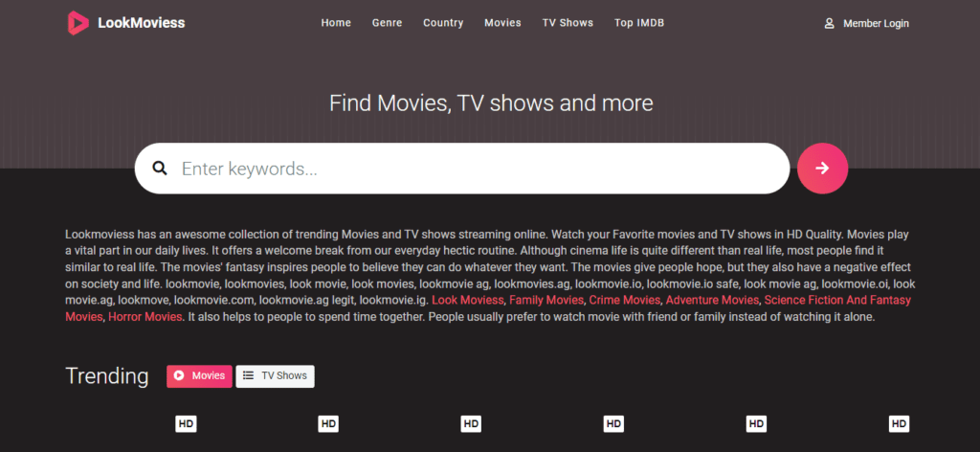Viewport: 980px width, 452px height.
Task: Open Member Login
Action: [876, 24]
